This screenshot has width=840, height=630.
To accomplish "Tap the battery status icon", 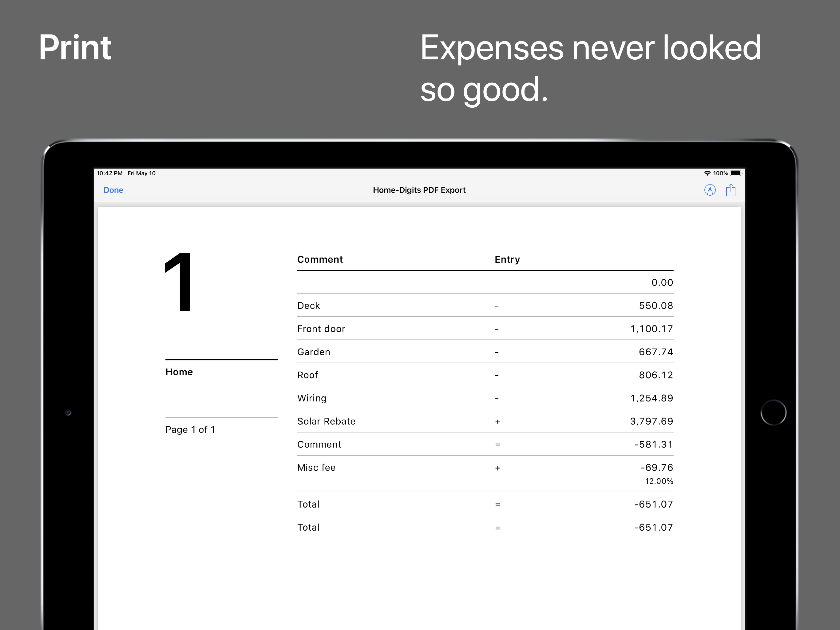I will tap(735, 173).
